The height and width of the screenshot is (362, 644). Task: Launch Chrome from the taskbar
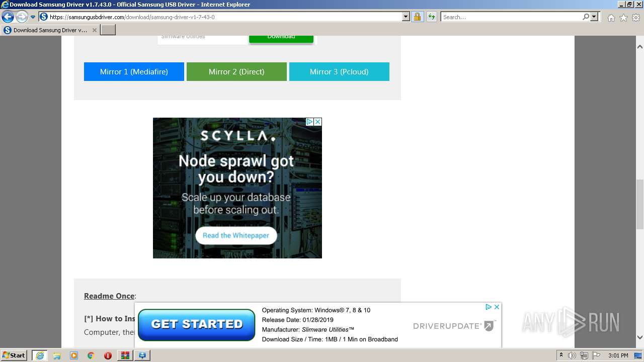pos(91,355)
